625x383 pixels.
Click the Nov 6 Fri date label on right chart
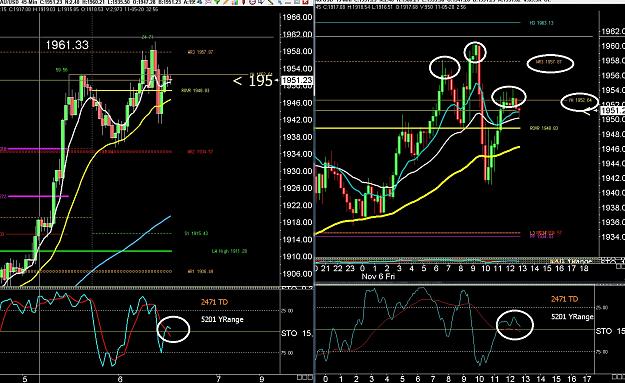pyautogui.click(x=378, y=276)
